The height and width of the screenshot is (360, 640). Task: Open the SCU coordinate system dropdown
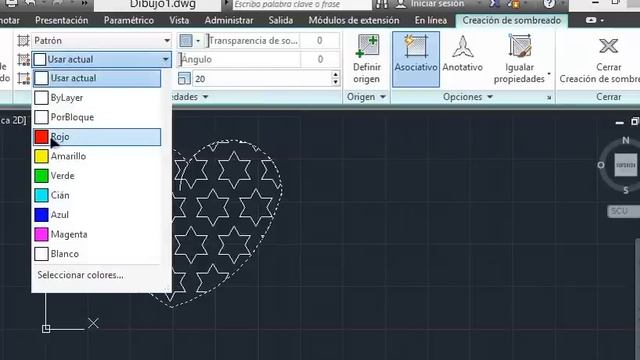[623, 211]
